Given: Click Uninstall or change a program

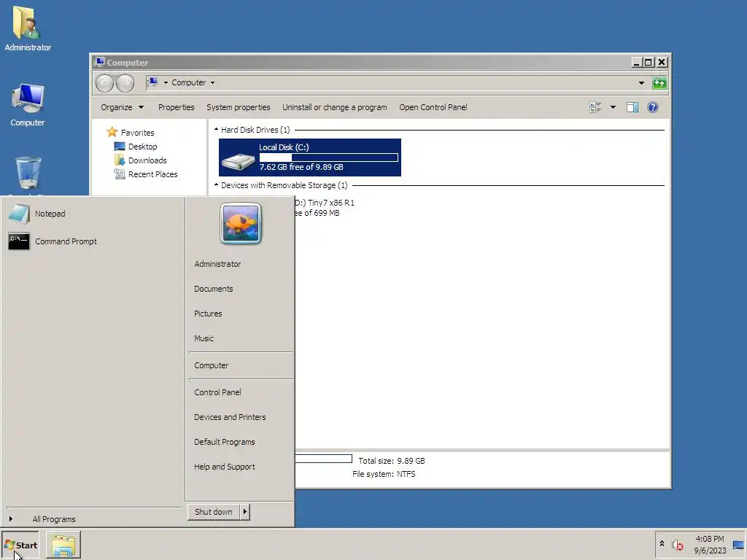Looking at the screenshot, I should (334, 107).
